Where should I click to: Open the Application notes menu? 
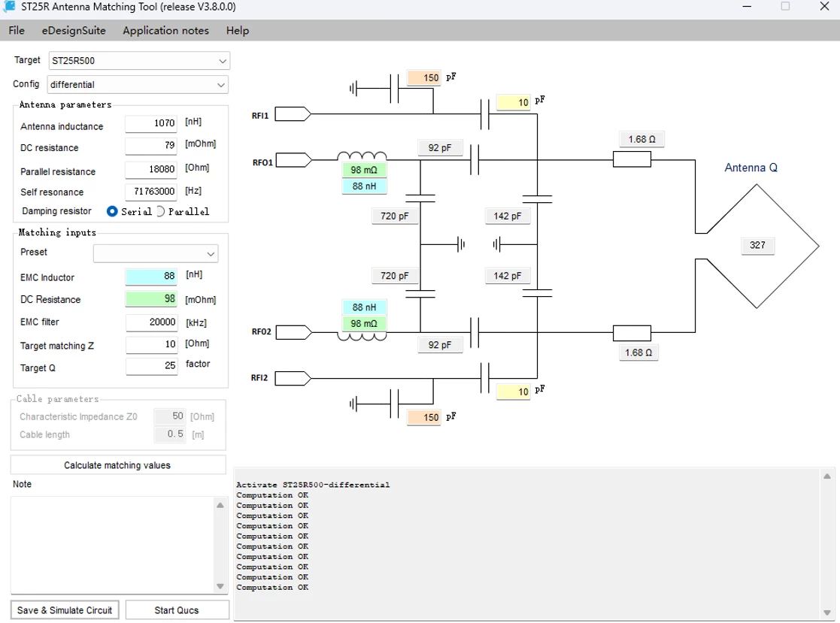point(165,31)
